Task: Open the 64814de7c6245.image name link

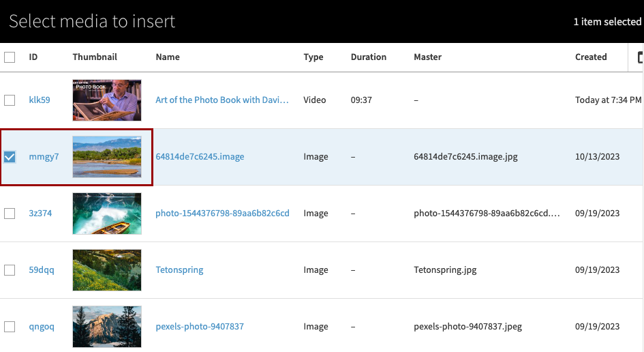Action: coord(200,157)
